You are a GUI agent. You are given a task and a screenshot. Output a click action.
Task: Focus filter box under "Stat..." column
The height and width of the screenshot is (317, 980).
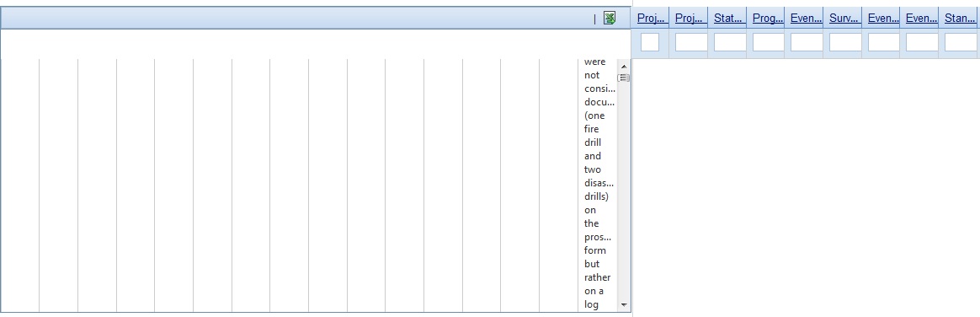(x=730, y=42)
